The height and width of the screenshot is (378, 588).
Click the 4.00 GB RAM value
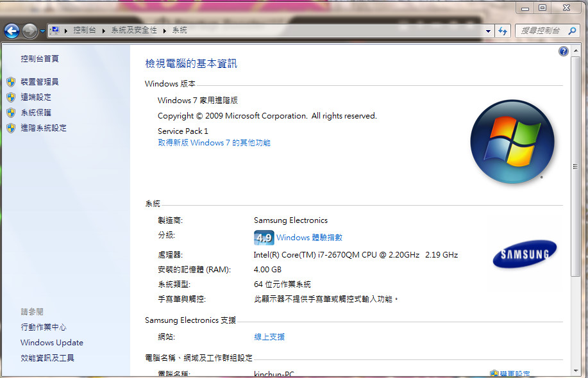(x=267, y=269)
